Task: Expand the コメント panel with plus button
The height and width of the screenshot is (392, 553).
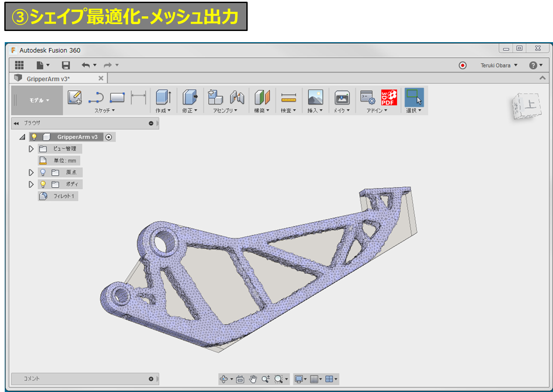Action: [151, 379]
